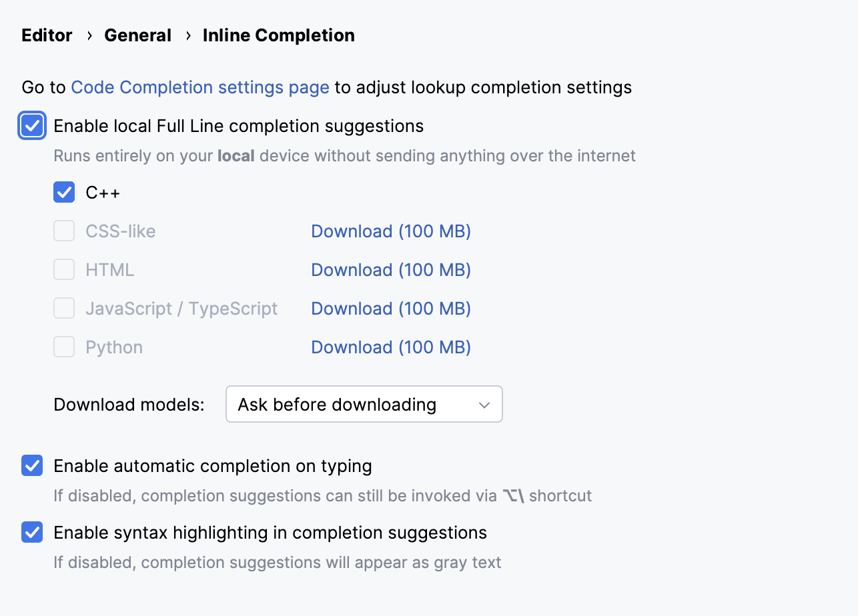Viewport: 858px width, 616px height.
Task: Open the Download models dropdown
Action: coord(364,404)
